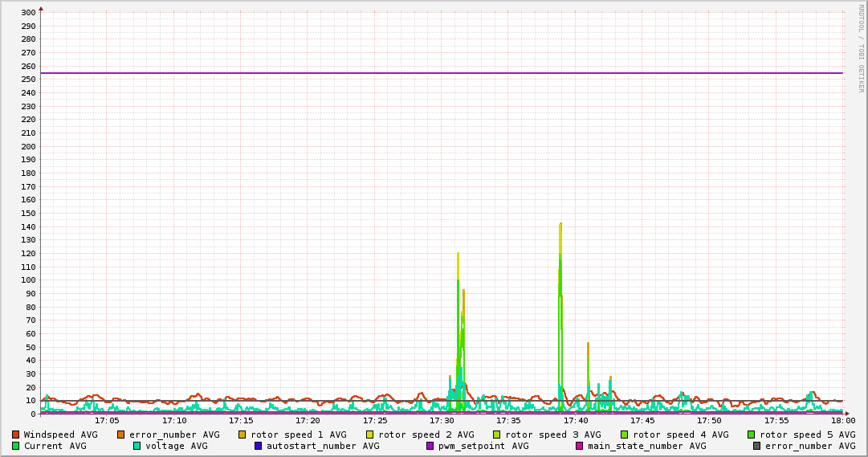Image resolution: width=868 pixels, height=457 pixels.
Task: Click the RRDTOOL / TOBI OETIKER watermark text
Action: [860, 48]
